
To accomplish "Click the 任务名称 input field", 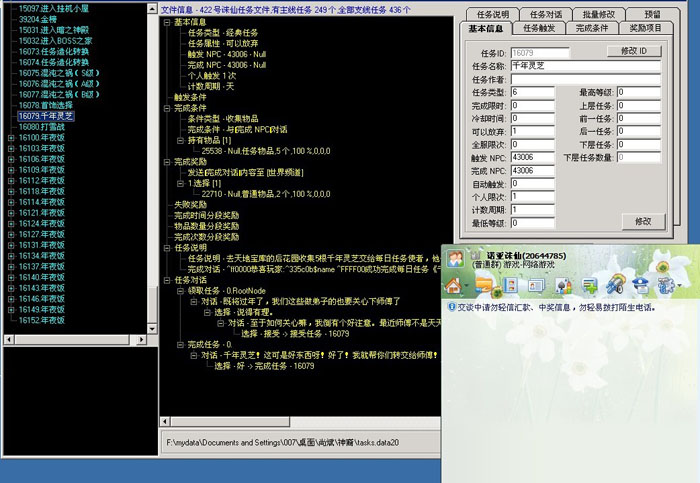I will pyautogui.click(x=584, y=64).
